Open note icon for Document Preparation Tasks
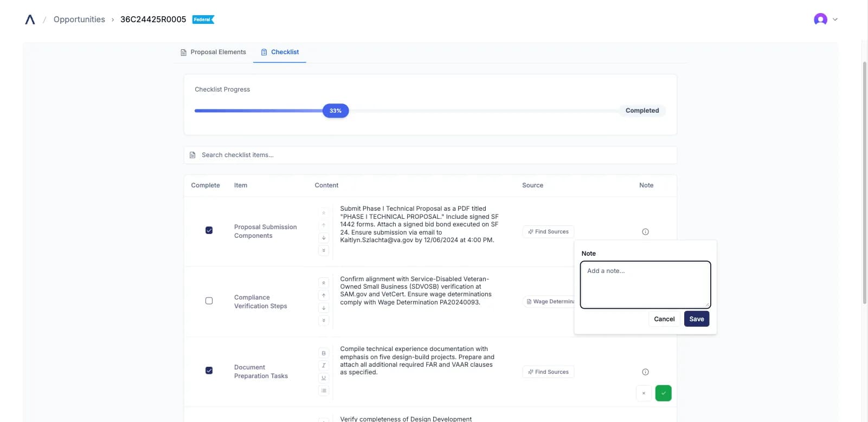The width and height of the screenshot is (868, 422). coord(645,372)
